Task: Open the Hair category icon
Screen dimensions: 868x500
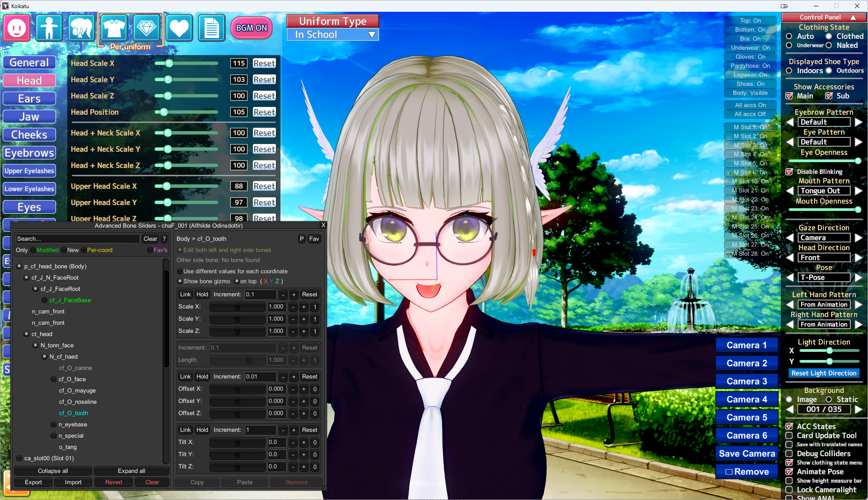Action: coord(82,28)
